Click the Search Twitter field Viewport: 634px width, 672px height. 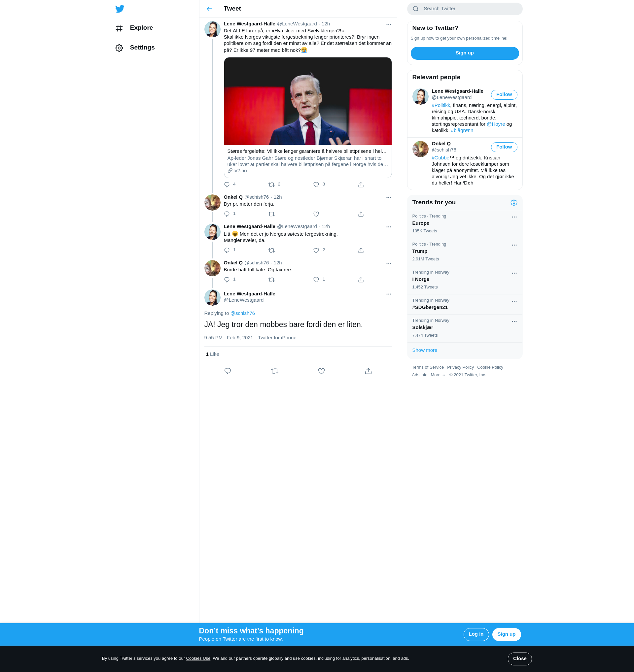pyautogui.click(x=465, y=9)
